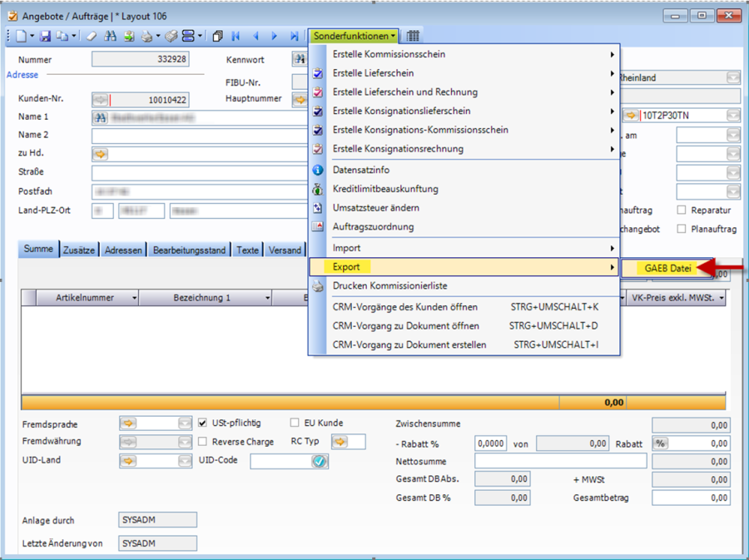749x560 pixels.
Task: Expand the Fremdsprache dropdown
Action: pos(186,424)
